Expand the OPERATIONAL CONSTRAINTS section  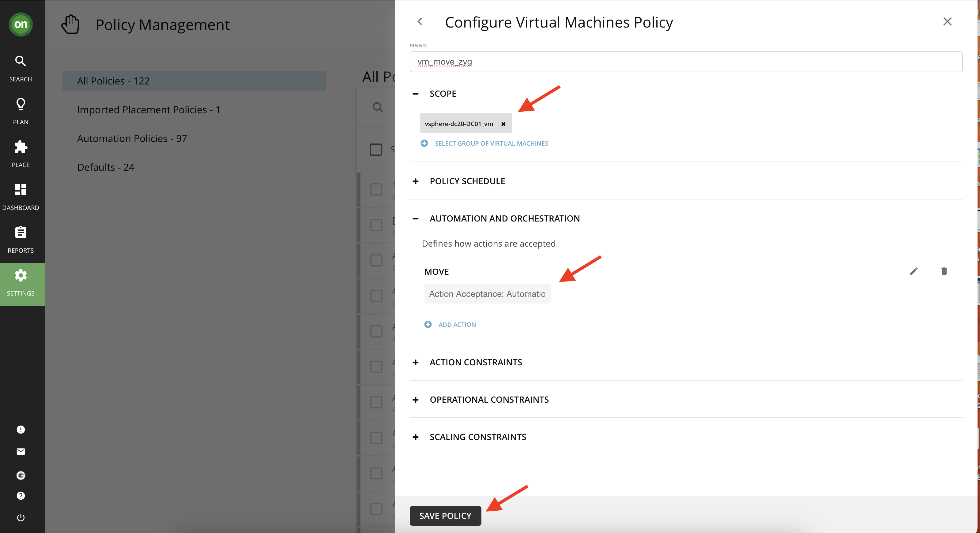pos(416,400)
